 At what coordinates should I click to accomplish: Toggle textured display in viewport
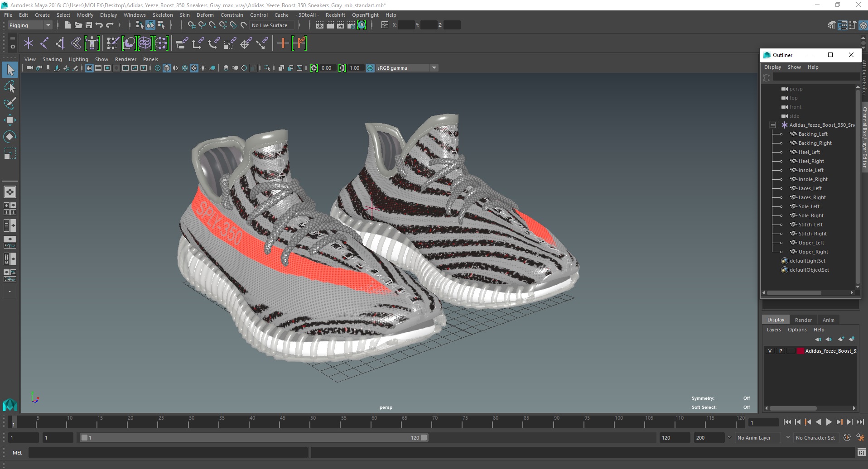pos(194,68)
